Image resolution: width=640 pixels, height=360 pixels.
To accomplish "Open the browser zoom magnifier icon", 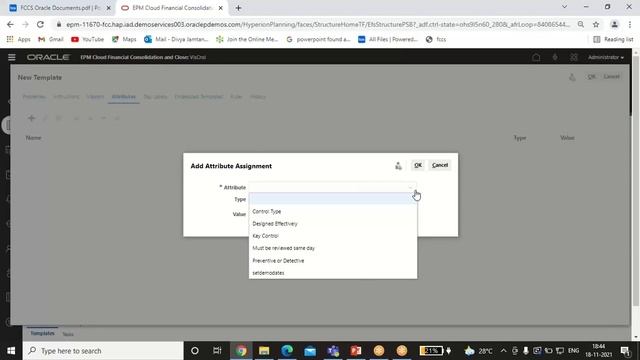I will pos(580,24).
